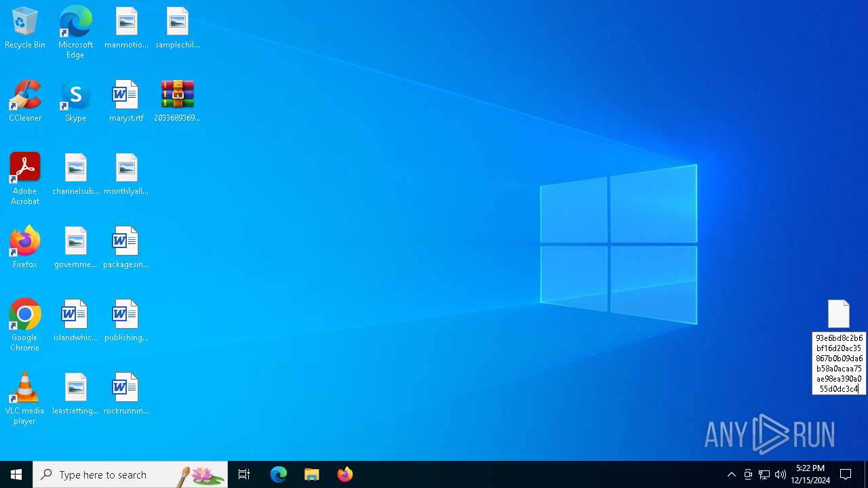This screenshot has width=868, height=488.
Task: Select the CCleaner desktop shortcut
Action: [x=25, y=102]
